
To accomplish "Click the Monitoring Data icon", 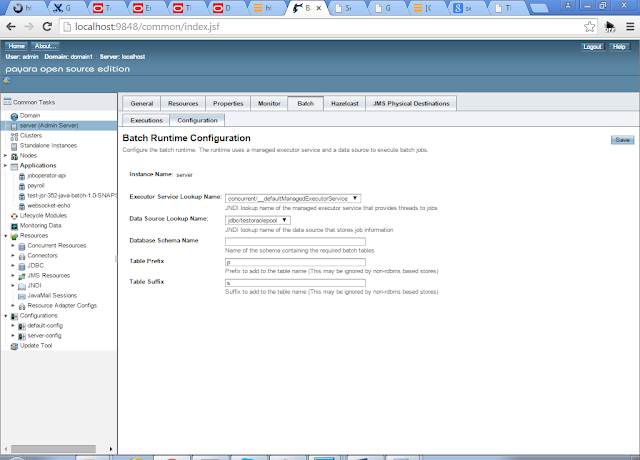I will [14, 226].
